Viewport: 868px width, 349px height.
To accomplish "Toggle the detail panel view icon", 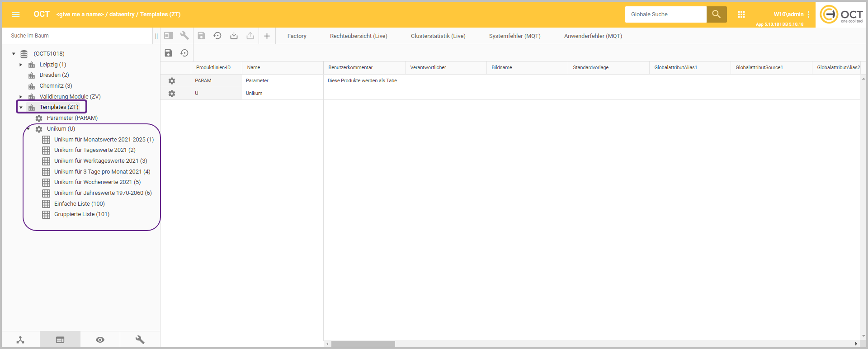I will pyautogui.click(x=169, y=36).
